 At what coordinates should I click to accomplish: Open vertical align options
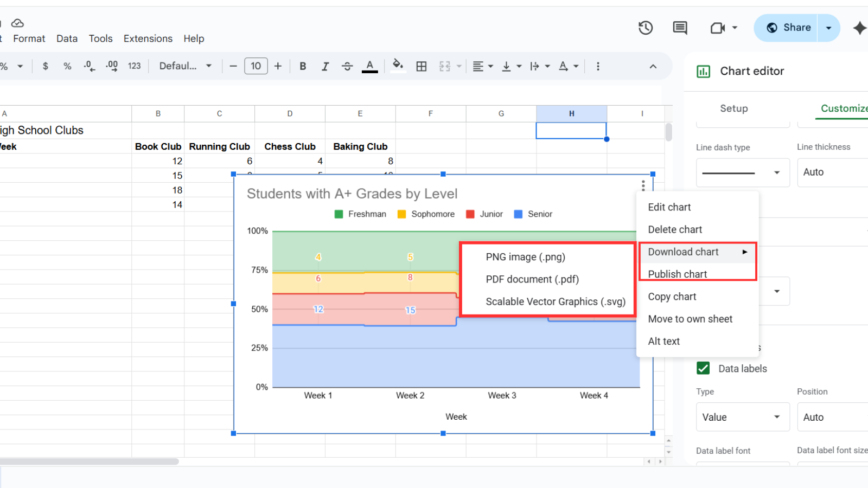pos(511,66)
